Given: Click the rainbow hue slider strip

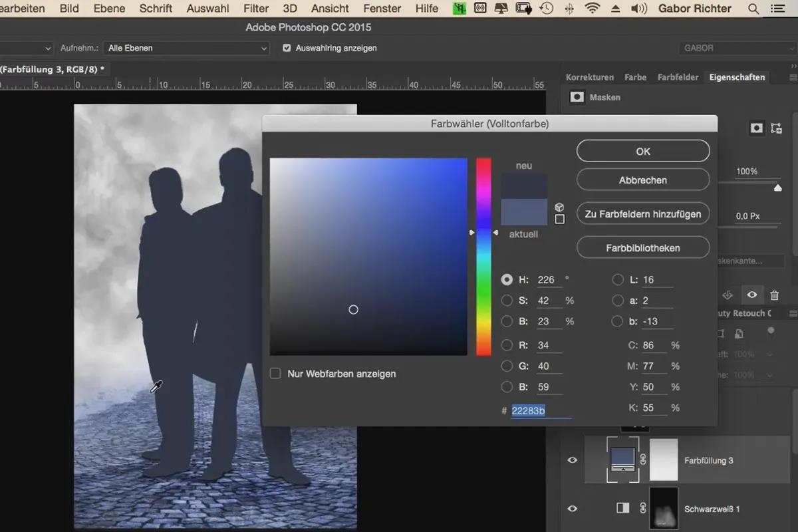Looking at the screenshot, I should [x=483, y=257].
